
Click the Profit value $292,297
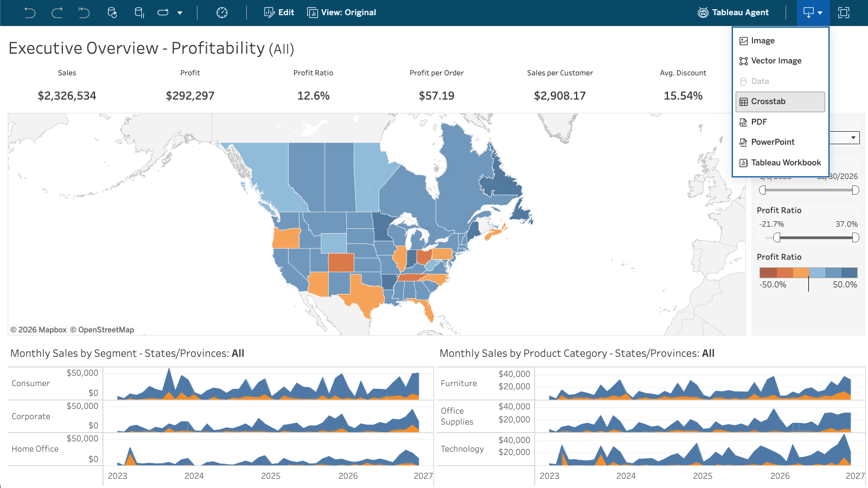tap(190, 96)
